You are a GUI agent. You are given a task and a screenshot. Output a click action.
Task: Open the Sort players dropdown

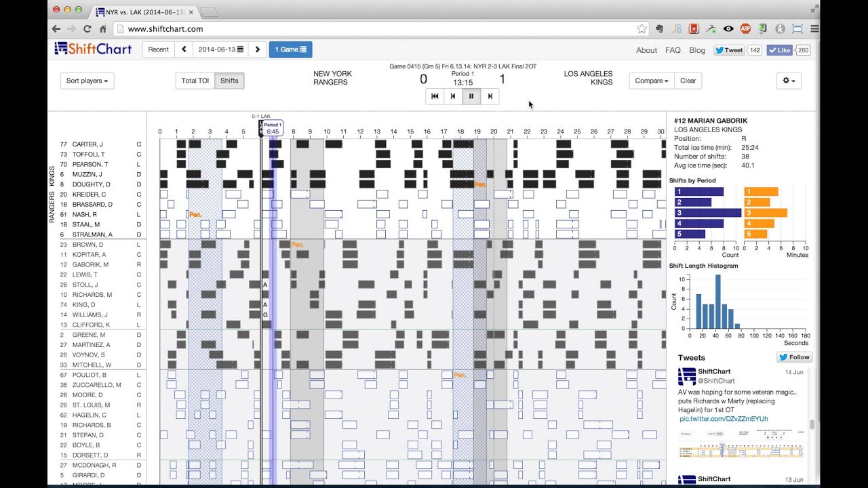coord(87,81)
